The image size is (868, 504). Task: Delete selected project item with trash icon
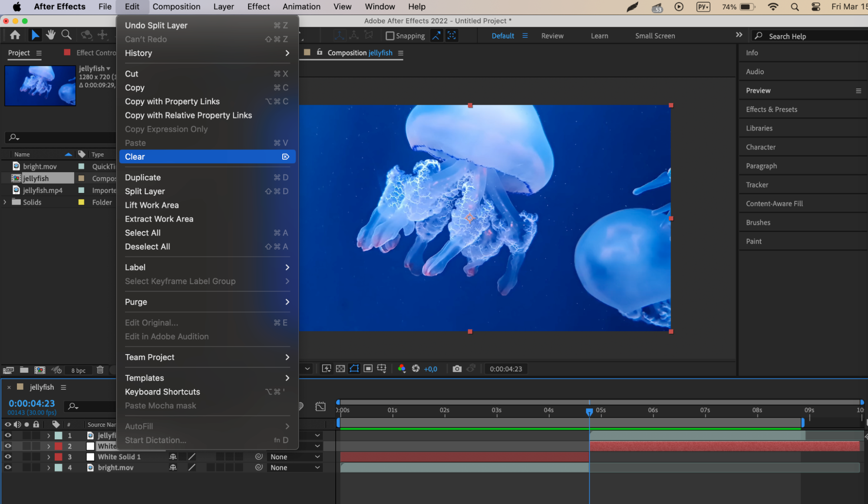point(100,370)
